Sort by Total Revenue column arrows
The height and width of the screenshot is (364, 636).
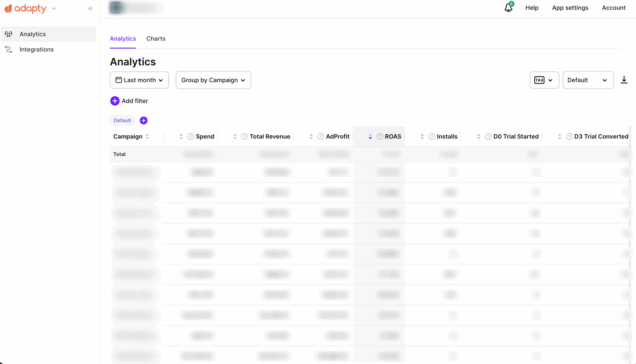(235, 136)
